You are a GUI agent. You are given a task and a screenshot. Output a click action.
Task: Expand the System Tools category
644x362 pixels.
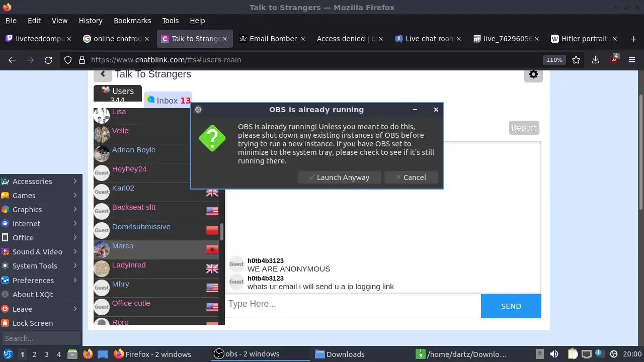click(40, 266)
